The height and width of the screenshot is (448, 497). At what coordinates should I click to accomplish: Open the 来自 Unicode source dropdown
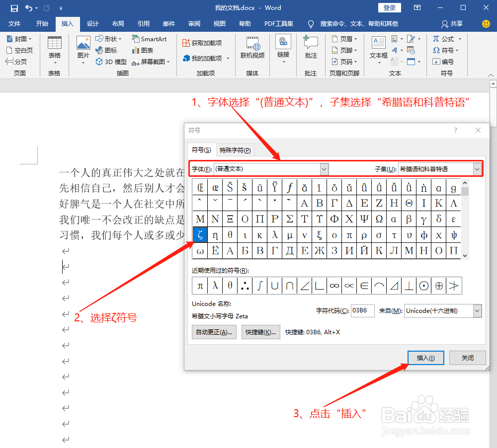pos(477,311)
